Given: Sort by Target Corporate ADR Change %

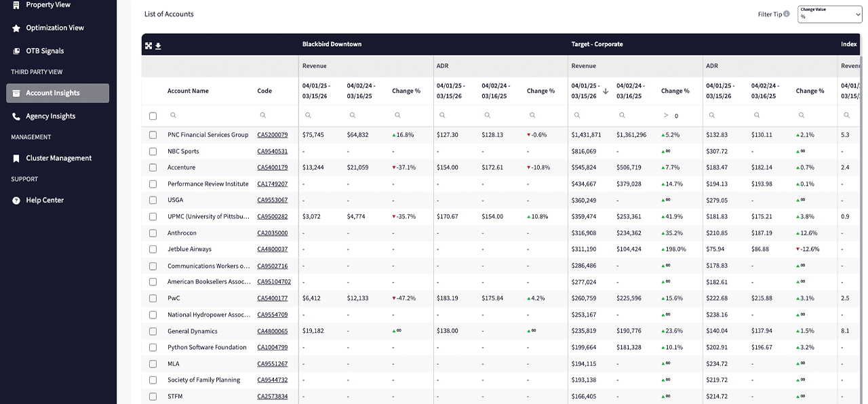Looking at the screenshot, I should tap(810, 91).
